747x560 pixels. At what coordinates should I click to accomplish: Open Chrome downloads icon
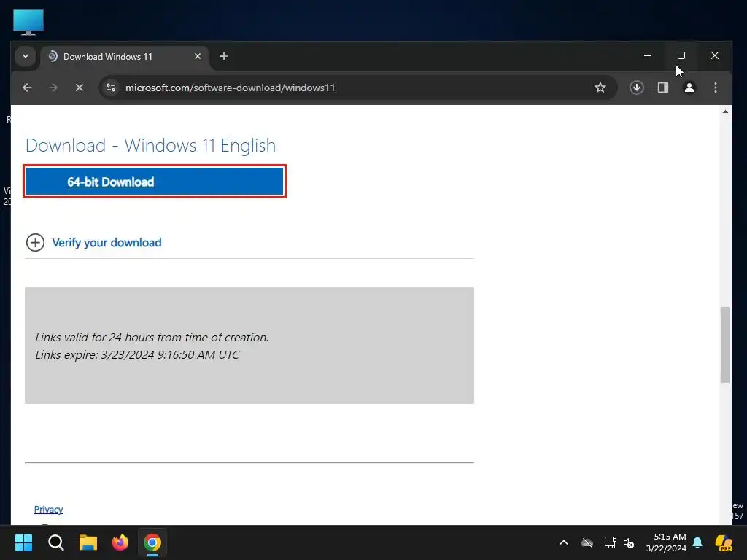[x=636, y=87]
